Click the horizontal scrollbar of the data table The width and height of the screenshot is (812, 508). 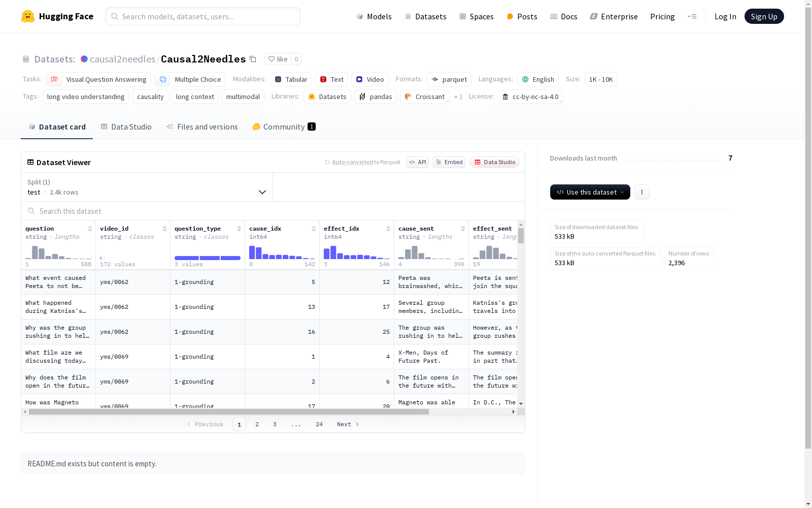229,412
